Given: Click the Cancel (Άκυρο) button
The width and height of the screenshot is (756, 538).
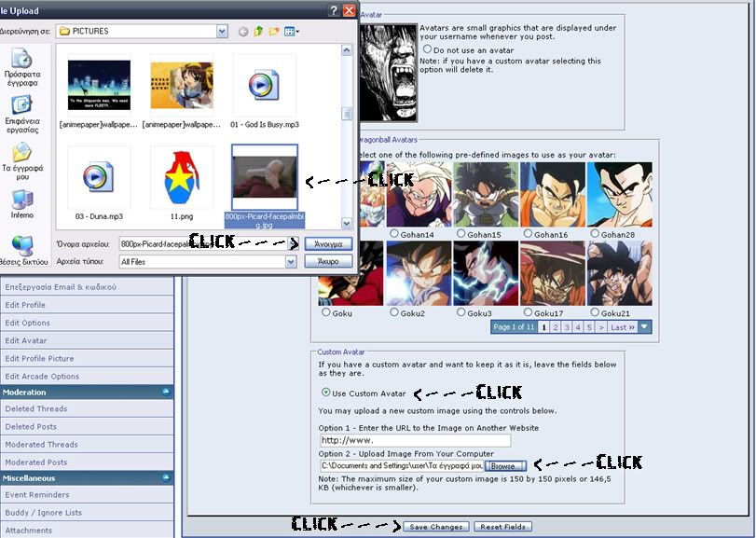Looking at the screenshot, I should click(x=328, y=261).
